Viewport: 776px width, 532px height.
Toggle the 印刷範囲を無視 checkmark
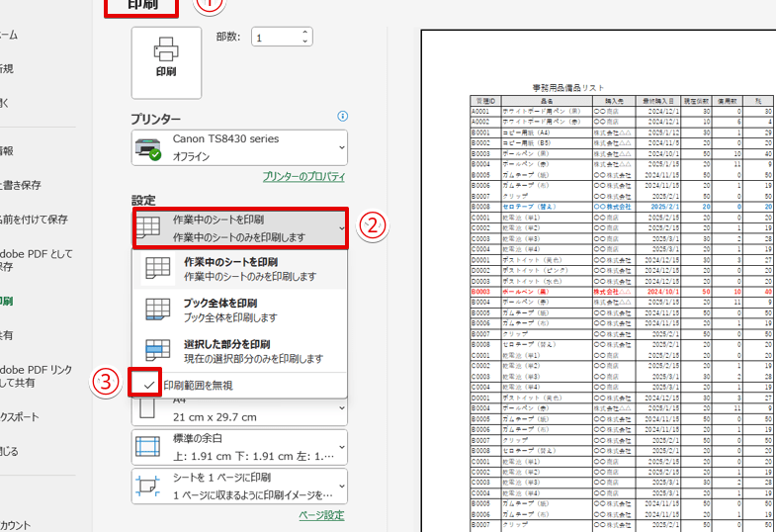pyautogui.click(x=149, y=385)
